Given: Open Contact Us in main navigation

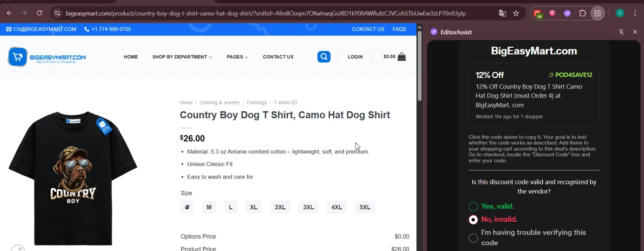Looking at the screenshot, I should 278,57.
